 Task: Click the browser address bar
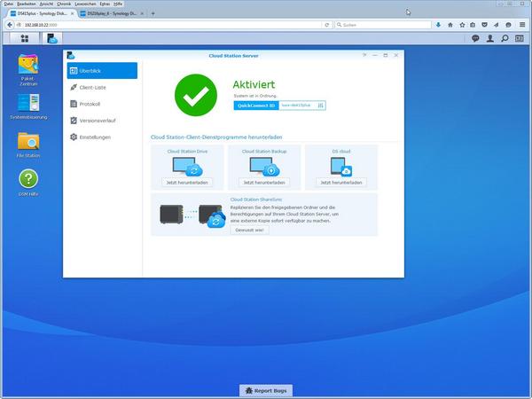tap(169, 25)
